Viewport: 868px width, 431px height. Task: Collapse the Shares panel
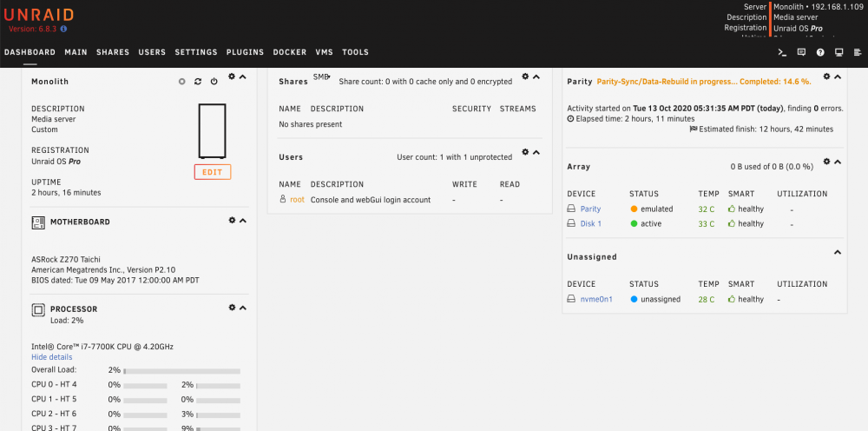(x=536, y=77)
